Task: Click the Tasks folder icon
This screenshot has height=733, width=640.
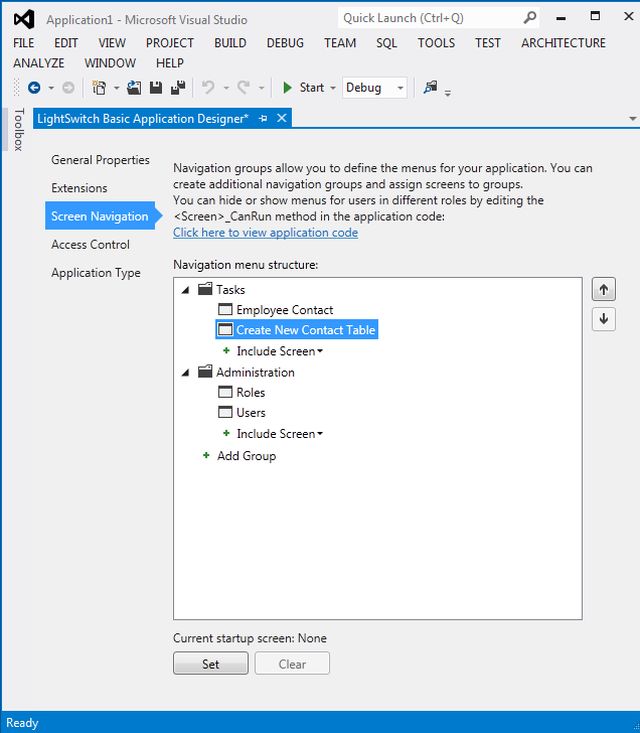Action: pyautogui.click(x=205, y=289)
